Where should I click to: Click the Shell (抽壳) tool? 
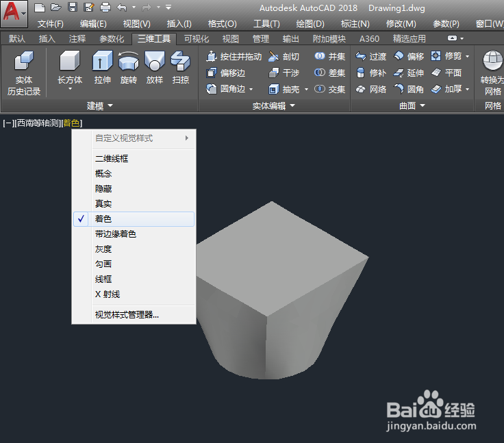point(283,89)
